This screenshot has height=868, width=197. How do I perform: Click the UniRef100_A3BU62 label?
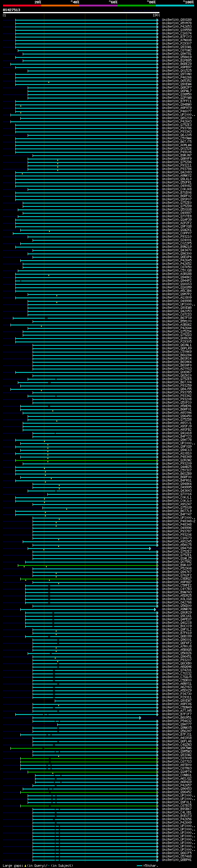(177, 325)
